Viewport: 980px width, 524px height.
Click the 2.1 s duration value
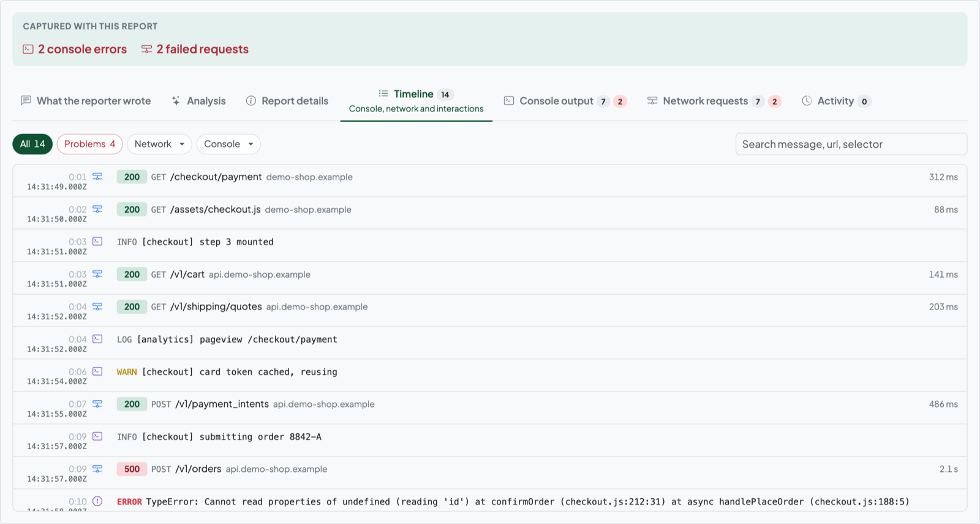949,469
